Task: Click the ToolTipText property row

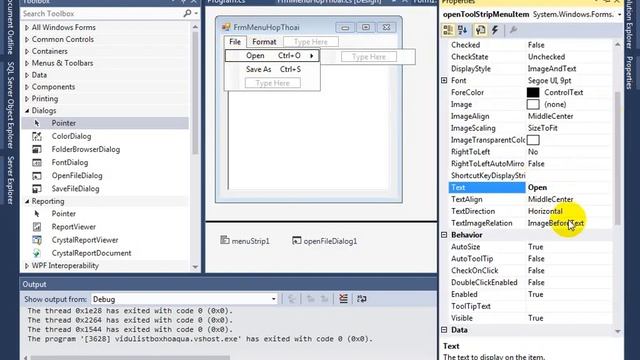Action: [531, 306]
